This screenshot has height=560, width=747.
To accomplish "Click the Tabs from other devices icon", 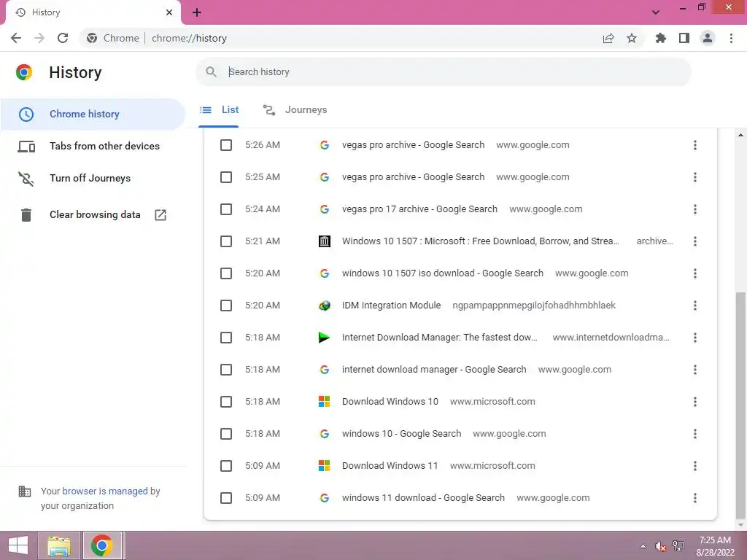I will click(x=26, y=147).
